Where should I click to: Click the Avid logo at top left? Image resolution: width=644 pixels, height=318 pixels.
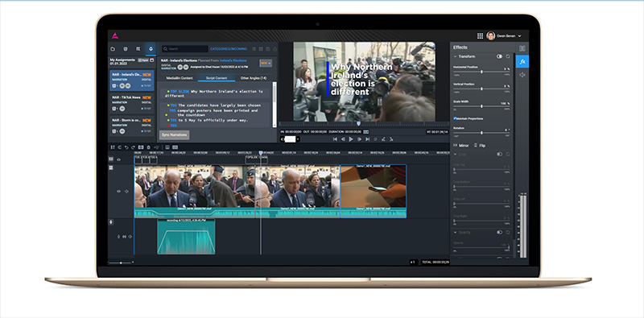pos(115,35)
